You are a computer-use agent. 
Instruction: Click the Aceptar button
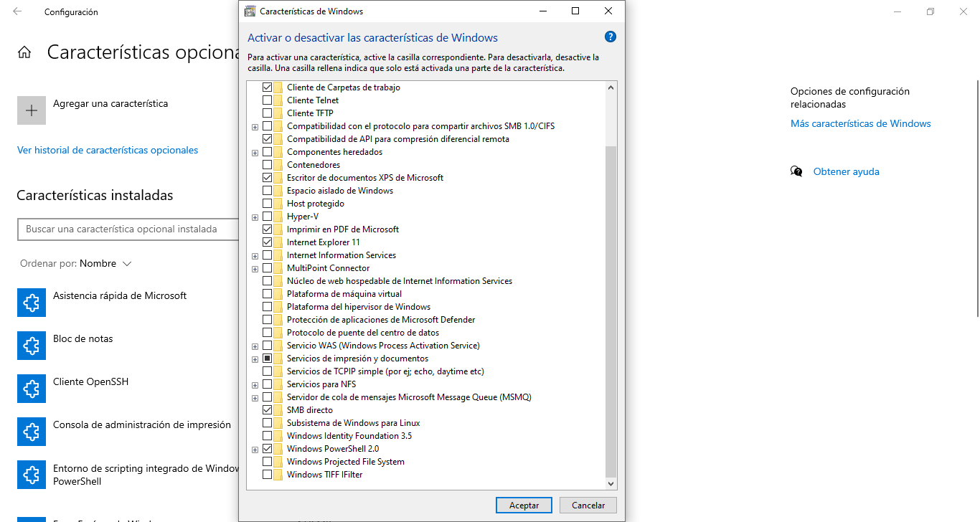point(524,505)
